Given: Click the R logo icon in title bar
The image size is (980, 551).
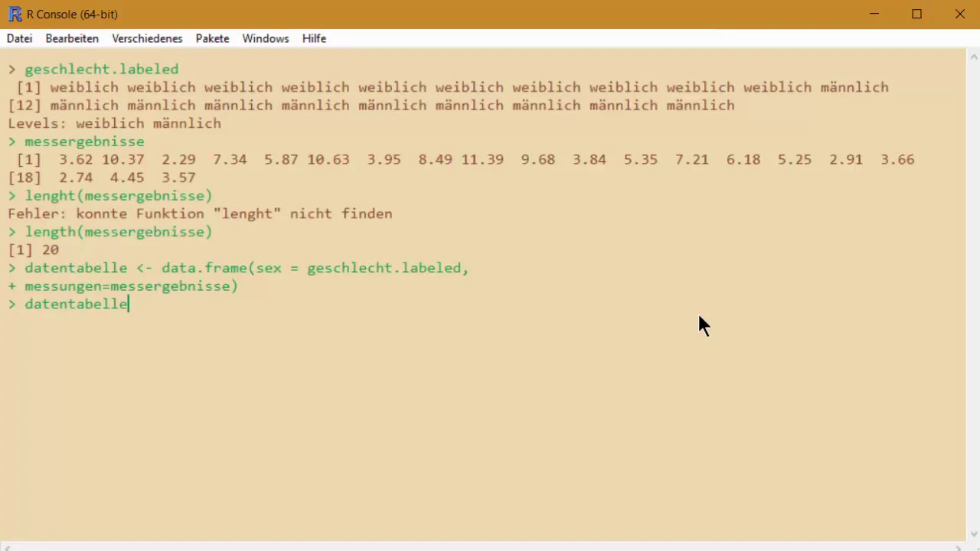Looking at the screenshot, I should [15, 14].
